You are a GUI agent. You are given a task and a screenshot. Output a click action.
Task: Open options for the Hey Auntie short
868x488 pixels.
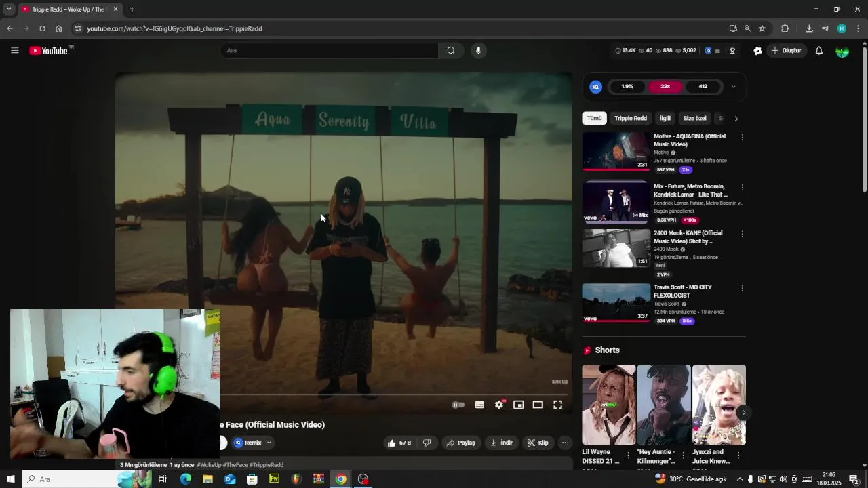pos(684,455)
